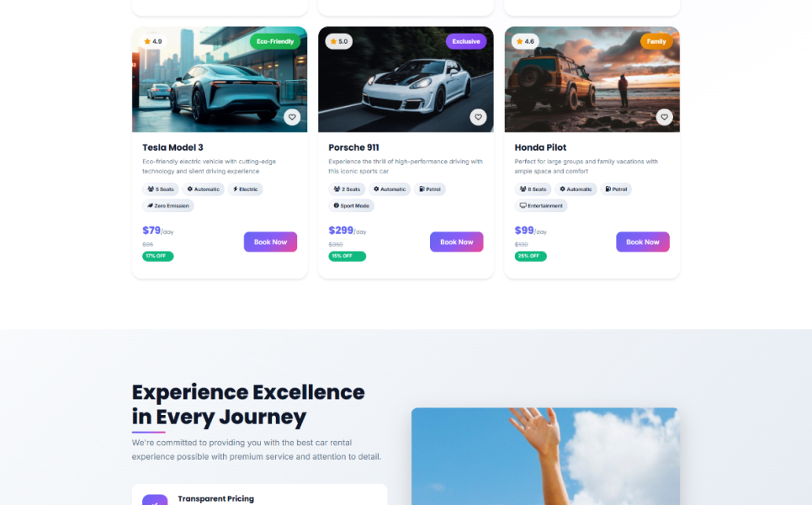Image resolution: width=812 pixels, height=505 pixels.
Task: Open the Porsche 911 car photo
Action: click(x=406, y=79)
